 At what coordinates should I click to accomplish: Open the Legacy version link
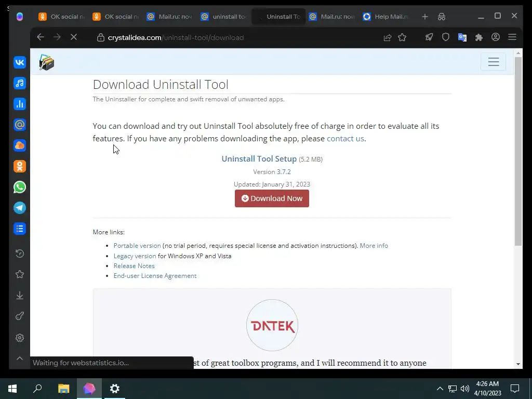pyautogui.click(x=135, y=256)
